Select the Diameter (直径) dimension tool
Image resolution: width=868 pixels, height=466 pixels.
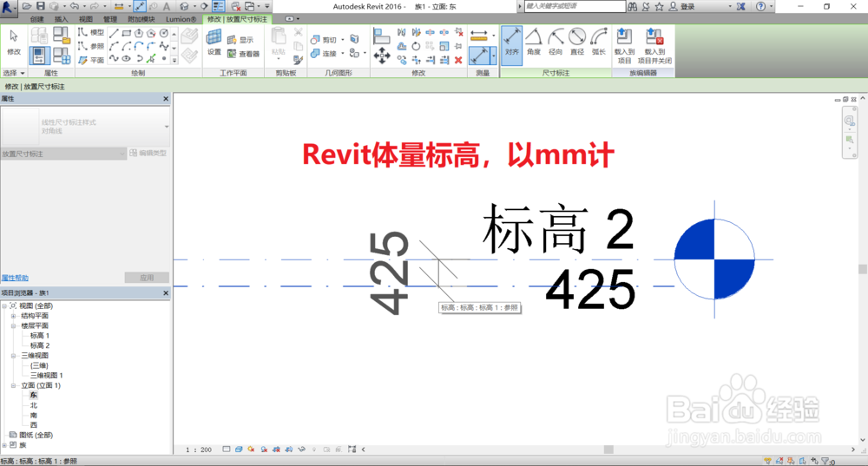coord(577,42)
